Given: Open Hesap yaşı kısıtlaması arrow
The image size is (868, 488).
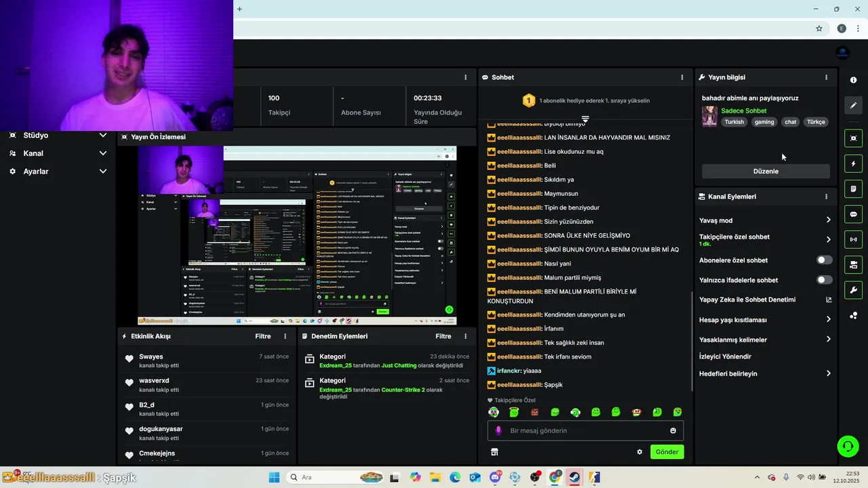Looking at the screenshot, I should pyautogui.click(x=829, y=320).
